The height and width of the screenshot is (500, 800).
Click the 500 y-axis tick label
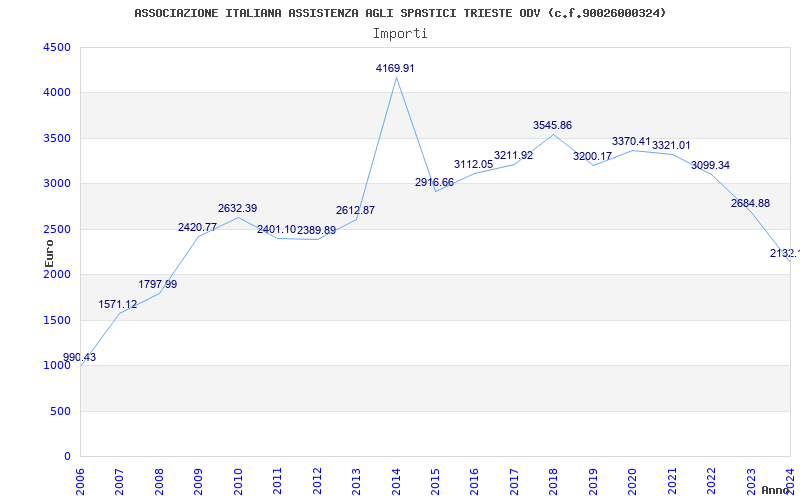point(60,411)
